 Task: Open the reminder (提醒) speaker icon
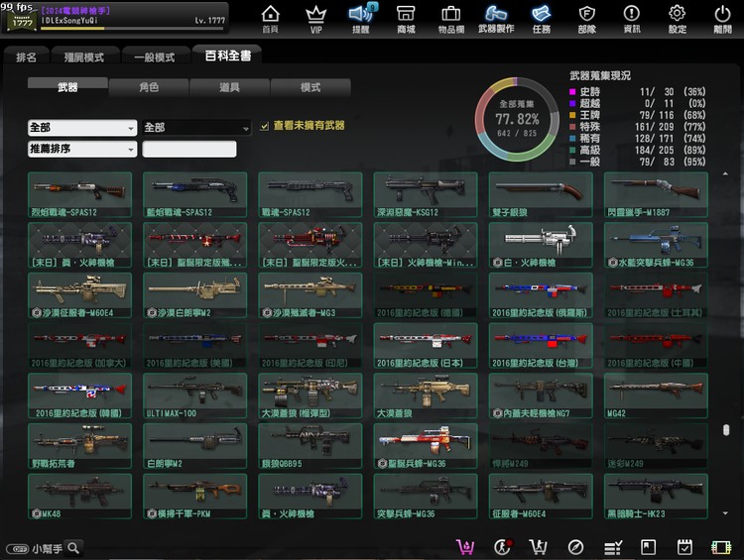361,19
